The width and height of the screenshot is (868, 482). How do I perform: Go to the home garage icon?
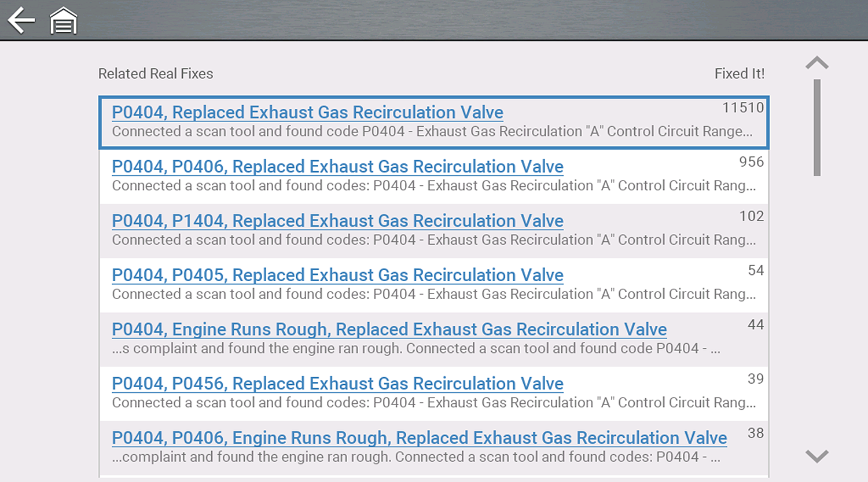(64, 21)
